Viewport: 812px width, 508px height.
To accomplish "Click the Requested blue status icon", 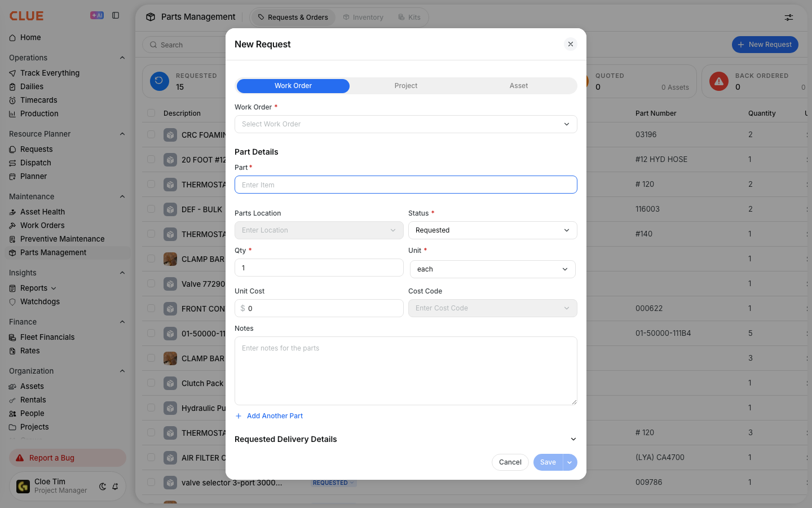I will 159,81.
